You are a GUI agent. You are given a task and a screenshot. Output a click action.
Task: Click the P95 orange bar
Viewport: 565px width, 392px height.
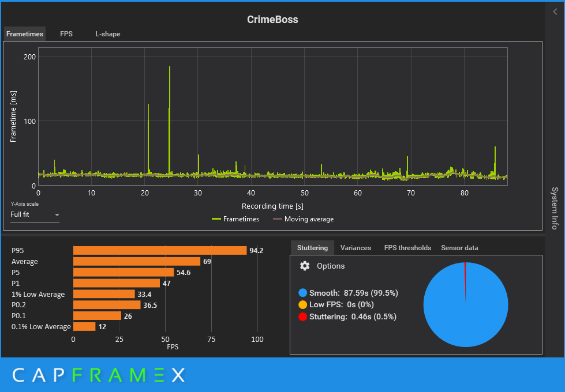pyautogui.click(x=160, y=251)
